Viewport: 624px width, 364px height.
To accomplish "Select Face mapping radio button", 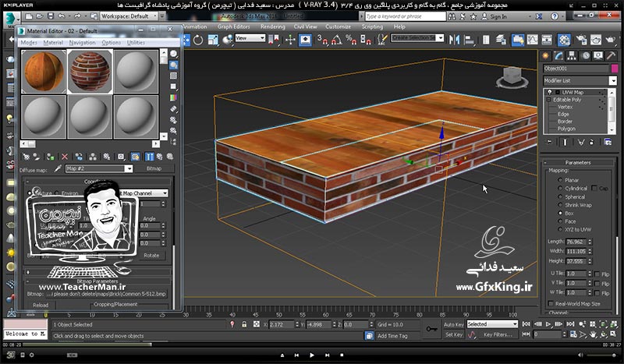I will [x=560, y=221].
